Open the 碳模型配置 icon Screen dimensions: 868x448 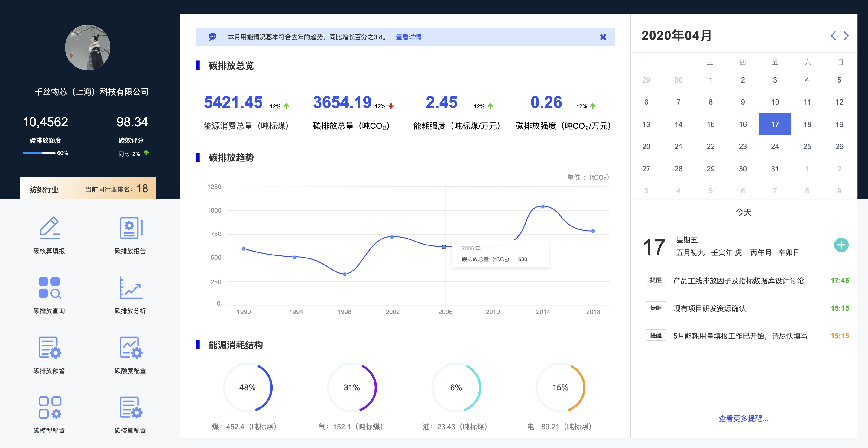coord(50,407)
